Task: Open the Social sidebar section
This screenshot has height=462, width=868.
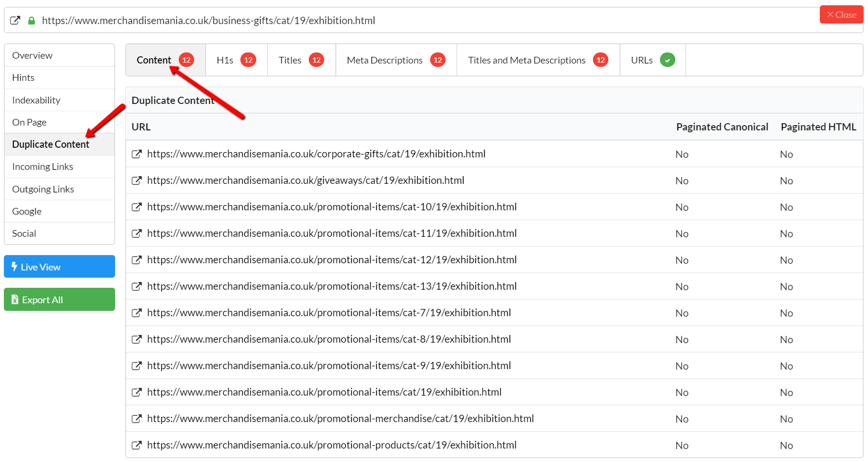Action: [x=60, y=233]
